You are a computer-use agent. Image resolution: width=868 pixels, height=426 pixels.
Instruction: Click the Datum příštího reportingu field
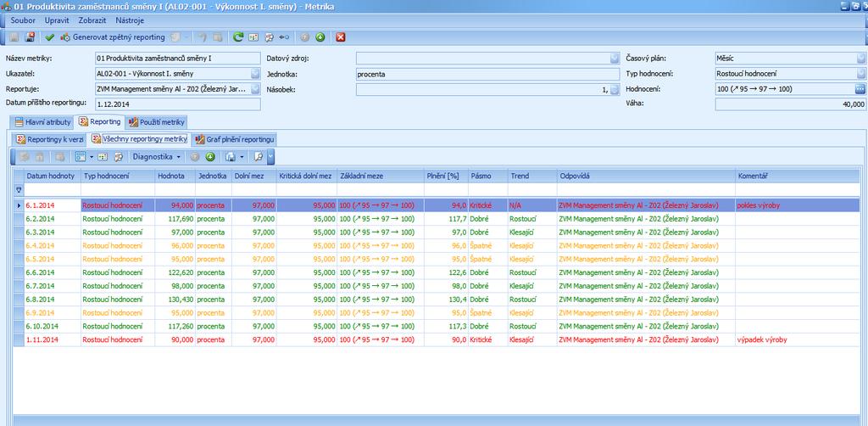[177, 104]
